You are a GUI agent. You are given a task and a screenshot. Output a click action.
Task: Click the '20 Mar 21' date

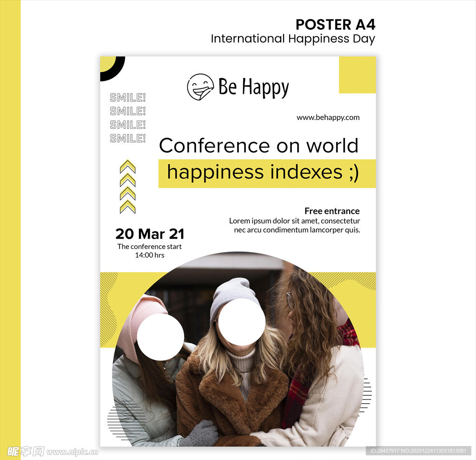(150, 234)
